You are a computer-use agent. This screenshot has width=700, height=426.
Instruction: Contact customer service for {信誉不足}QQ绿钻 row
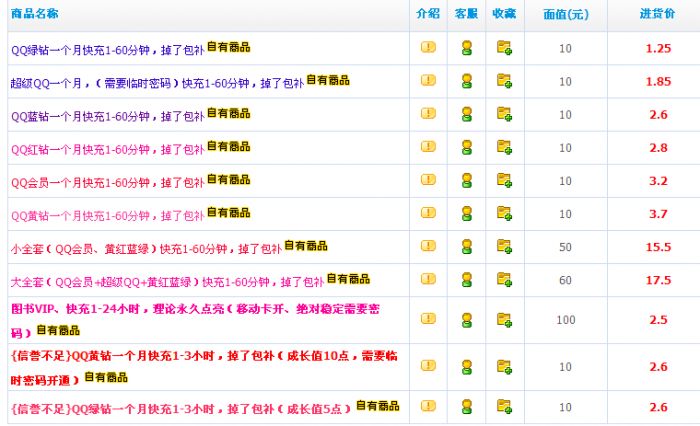click(x=467, y=406)
